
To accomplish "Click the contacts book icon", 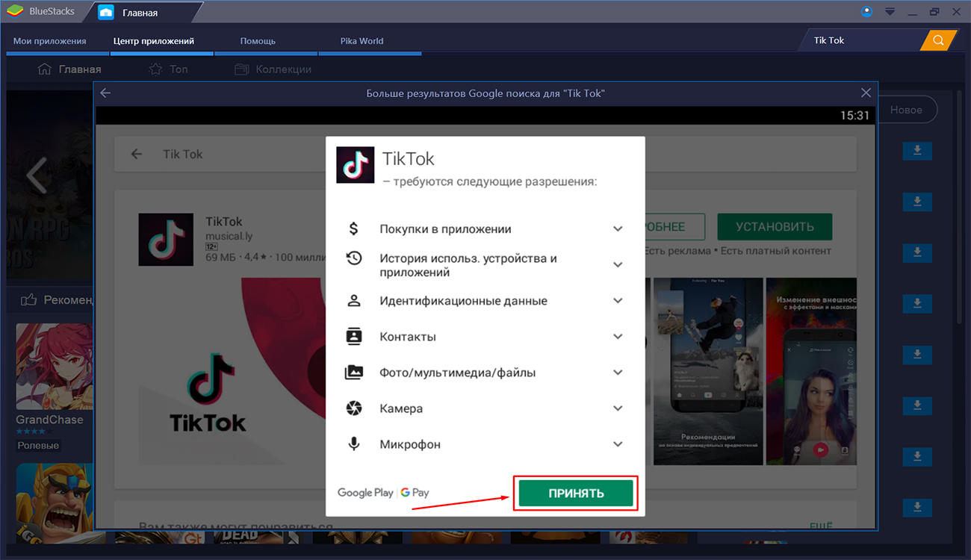I will tap(354, 336).
